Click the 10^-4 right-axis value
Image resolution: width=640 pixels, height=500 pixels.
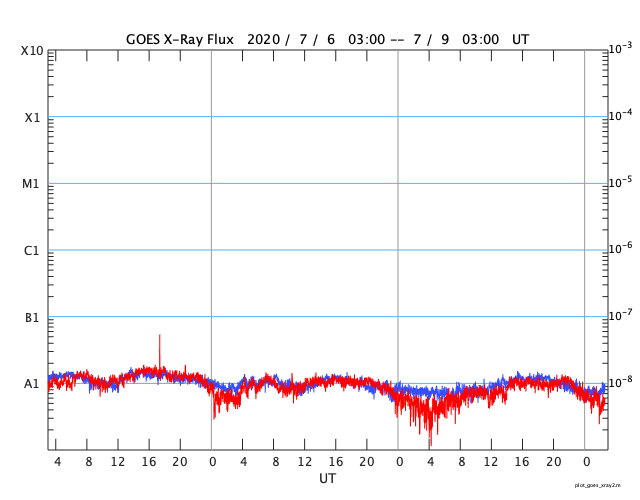point(621,115)
